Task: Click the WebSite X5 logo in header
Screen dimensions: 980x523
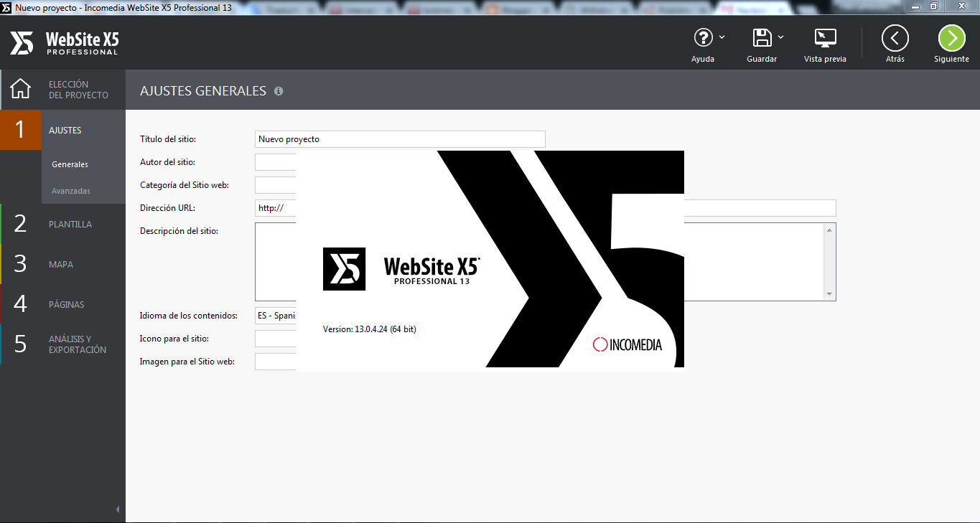Action: tap(65, 43)
